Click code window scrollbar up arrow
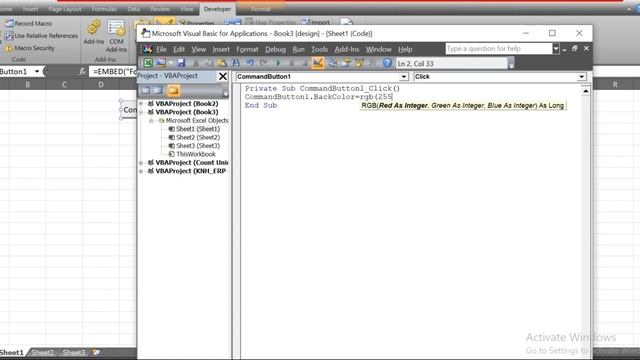640x360 pixels. pyautogui.click(x=586, y=91)
